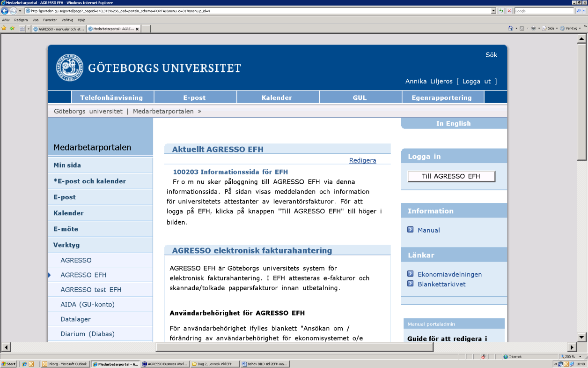
Task: Click the Redigera link under Aktuellt
Action: [x=362, y=160]
